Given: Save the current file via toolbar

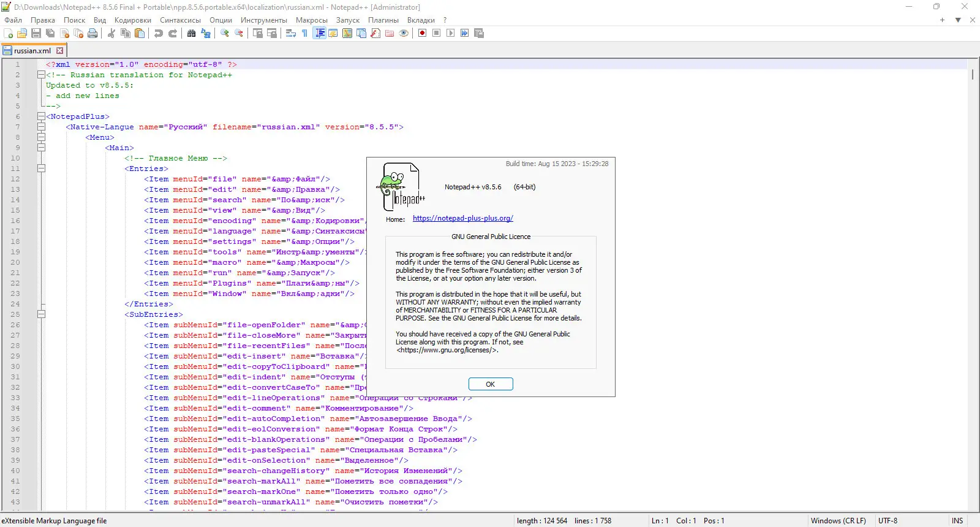Looking at the screenshot, I should pyautogui.click(x=36, y=33).
